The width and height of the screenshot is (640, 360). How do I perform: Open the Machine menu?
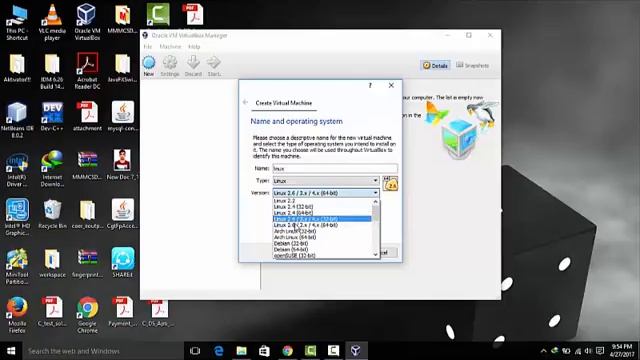(x=170, y=47)
